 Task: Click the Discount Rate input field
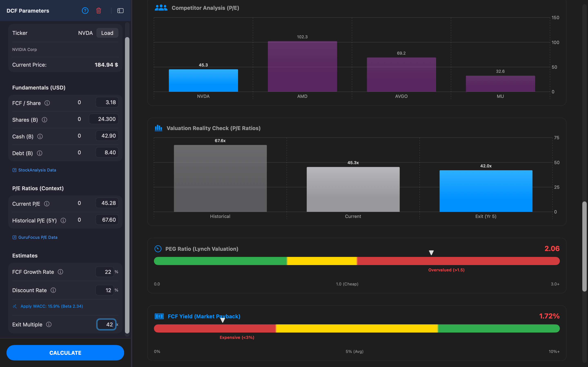[105, 290]
